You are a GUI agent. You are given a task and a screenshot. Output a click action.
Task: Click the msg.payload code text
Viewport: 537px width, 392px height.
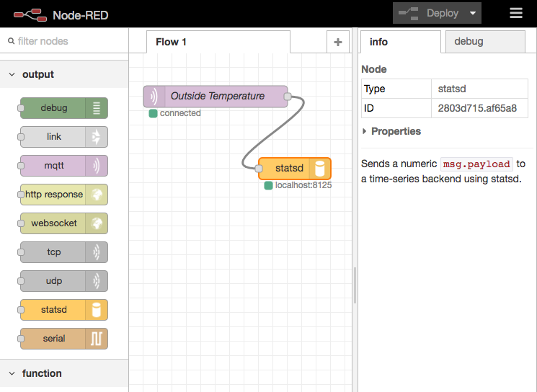point(476,164)
